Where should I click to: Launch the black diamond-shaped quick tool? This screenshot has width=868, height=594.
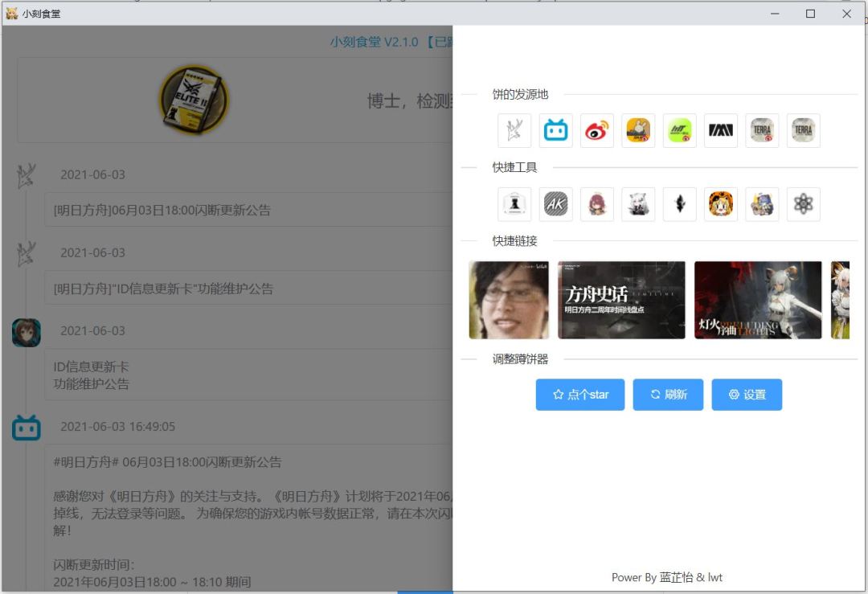(680, 204)
